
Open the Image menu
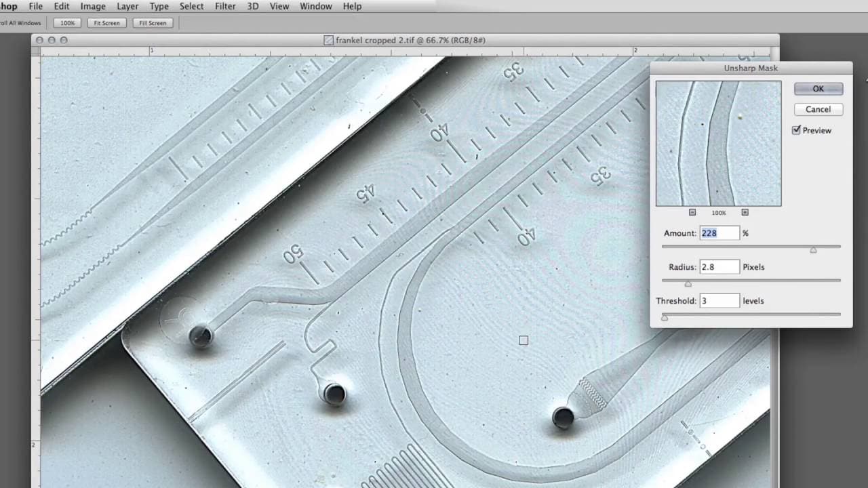click(x=93, y=6)
